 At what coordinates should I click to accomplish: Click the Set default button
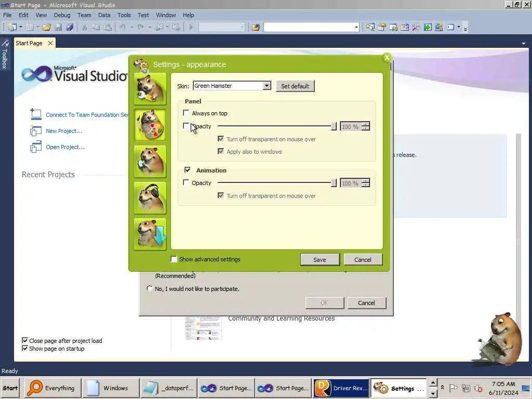point(295,86)
